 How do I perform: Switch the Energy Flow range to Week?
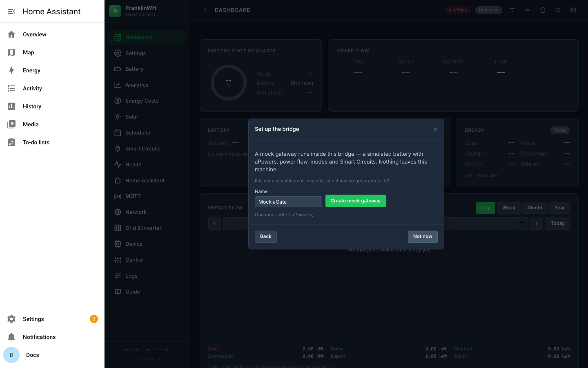click(509, 208)
